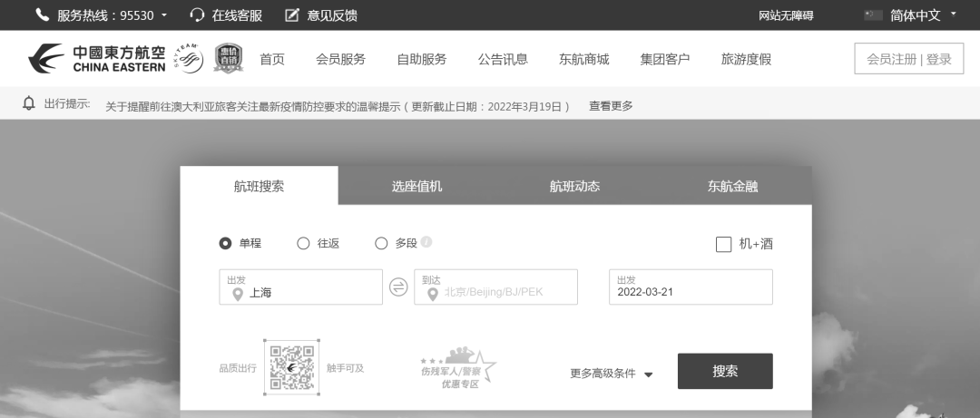
Task: Click the help icon beside 多段
Action: click(x=426, y=242)
